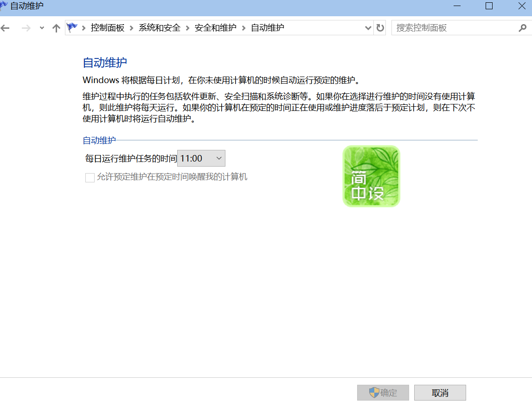The height and width of the screenshot is (401, 532).
Task: Refresh the control panel page
Action: (x=380, y=28)
